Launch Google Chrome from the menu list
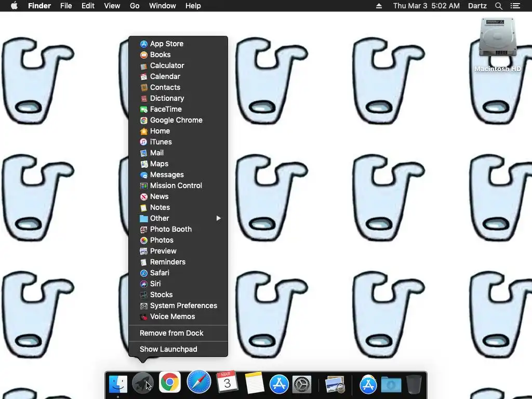532x399 pixels. click(178, 120)
